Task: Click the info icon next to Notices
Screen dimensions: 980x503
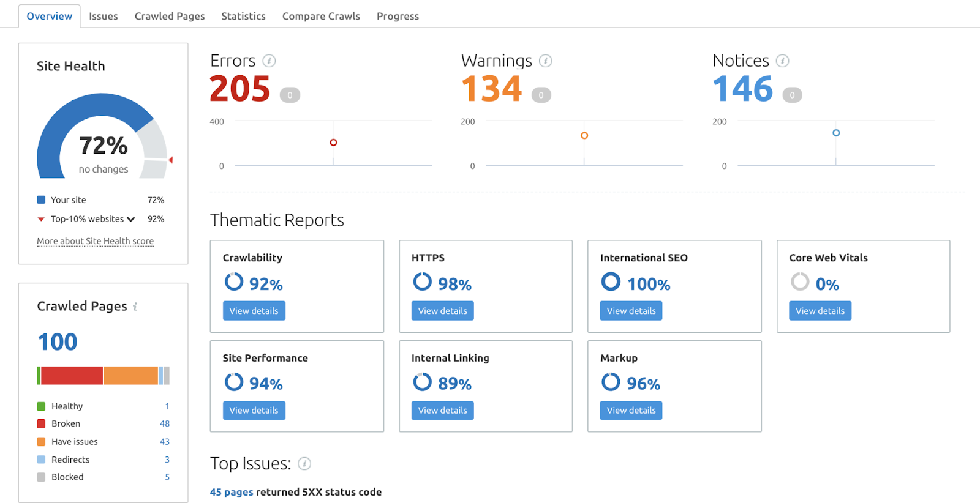Action: click(x=782, y=61)
